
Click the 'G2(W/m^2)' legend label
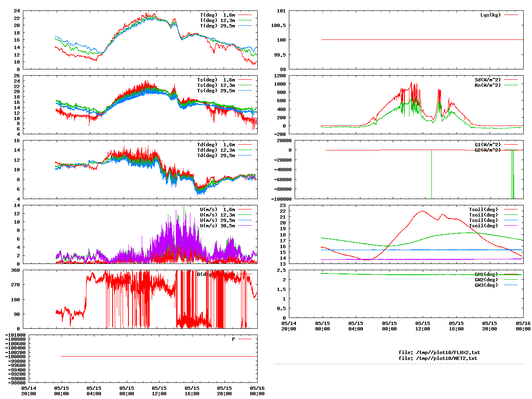[488, 150]
